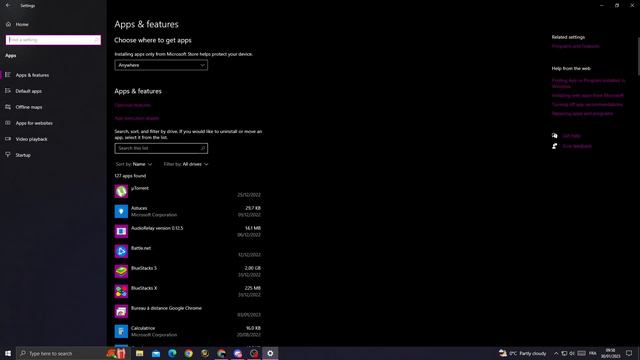Open the Mail app from the taskbar
The image size is (640, 360).
pyautogui.click(x=156, y=353)
